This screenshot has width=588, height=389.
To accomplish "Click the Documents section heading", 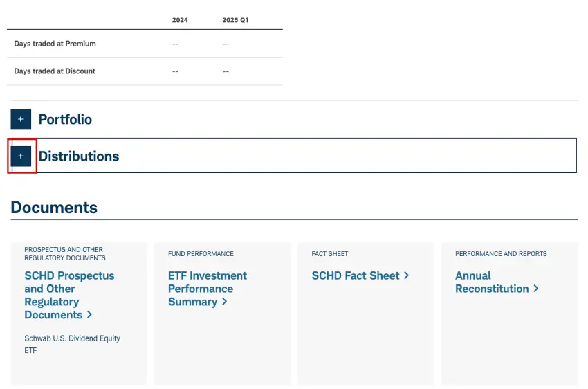I will (x=54, y=208).
